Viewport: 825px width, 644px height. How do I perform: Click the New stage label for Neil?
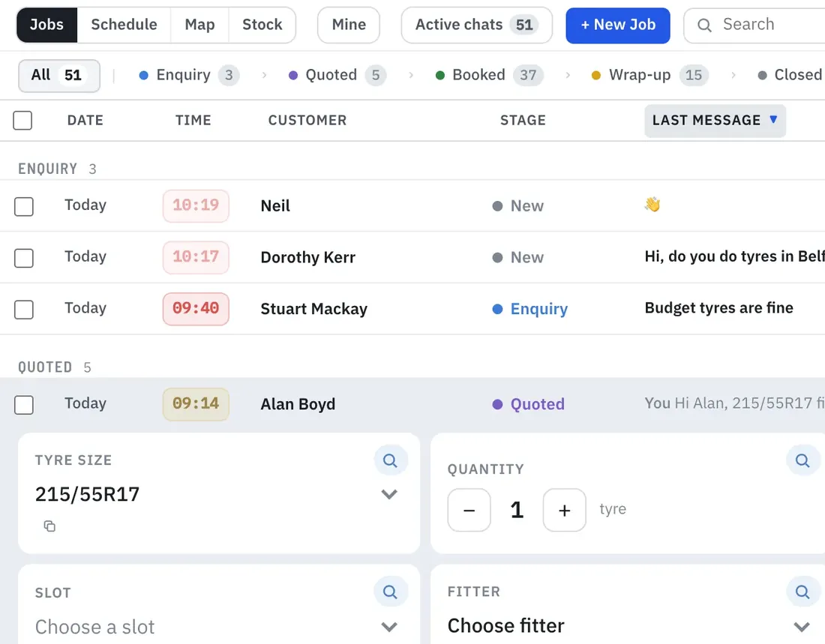518,205
